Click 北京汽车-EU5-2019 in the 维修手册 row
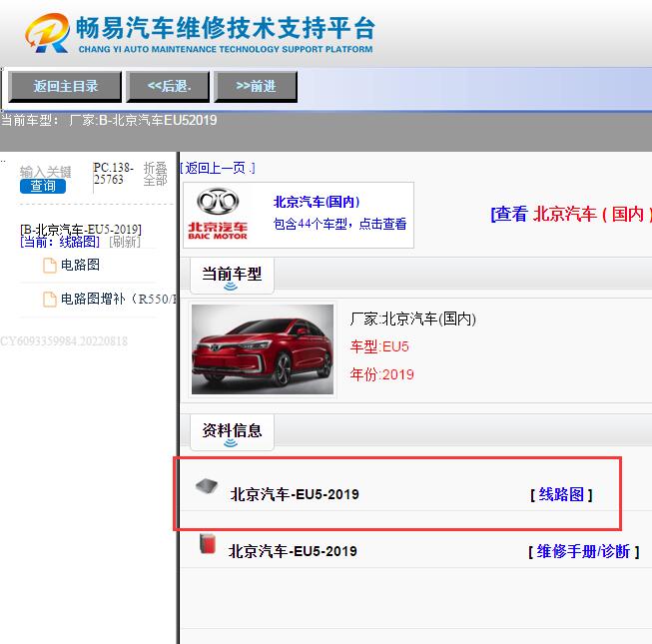The height and width of the screenshot is (644, 652). (x=293, y=551)
